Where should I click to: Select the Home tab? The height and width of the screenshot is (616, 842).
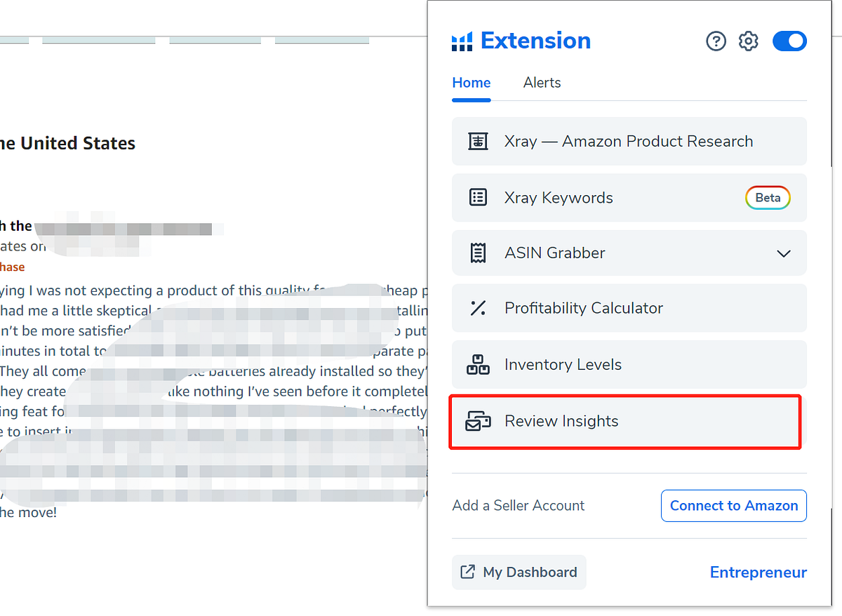point(471,83)
